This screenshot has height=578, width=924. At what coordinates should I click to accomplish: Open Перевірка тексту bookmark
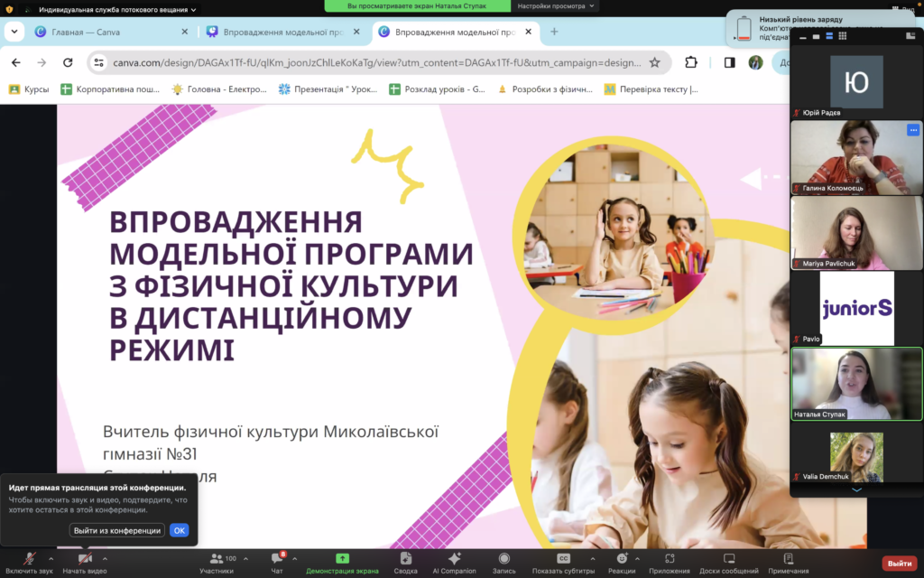click(651, 89)
